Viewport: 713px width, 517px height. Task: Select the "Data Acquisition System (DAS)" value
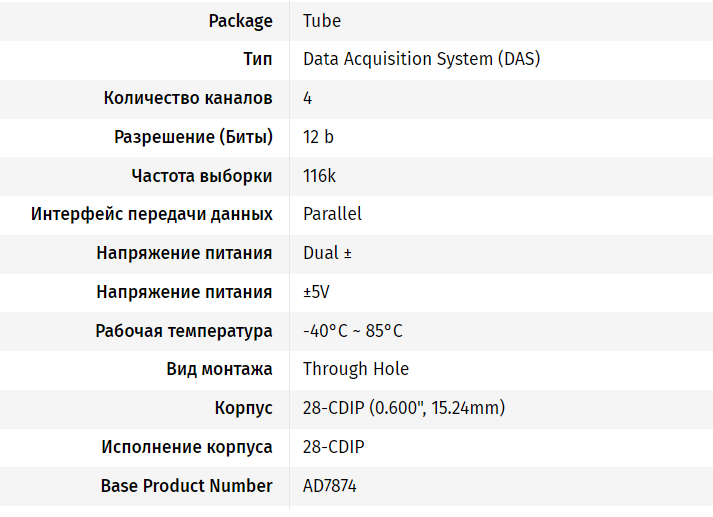coord(421,59)
